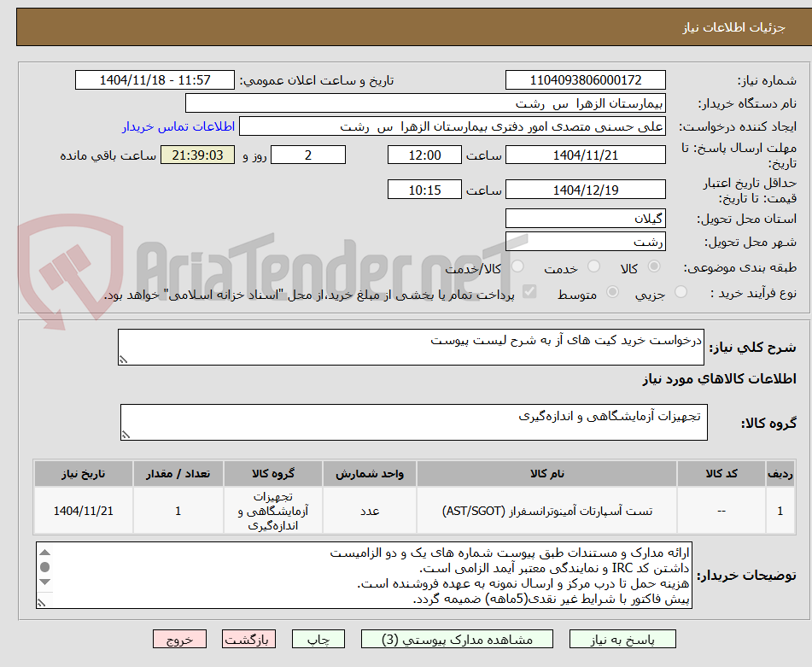Image resolution: width=812 pixels, height=667 pixels.
Task: Select the کالا radio button
Action: coord(654,266)
